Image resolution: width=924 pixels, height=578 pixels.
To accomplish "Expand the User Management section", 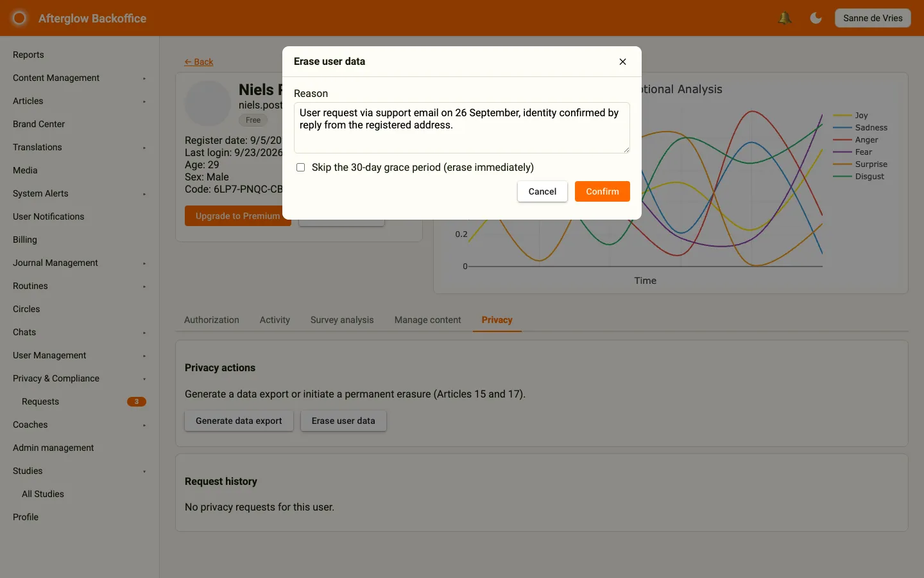I will click(80, 355).
